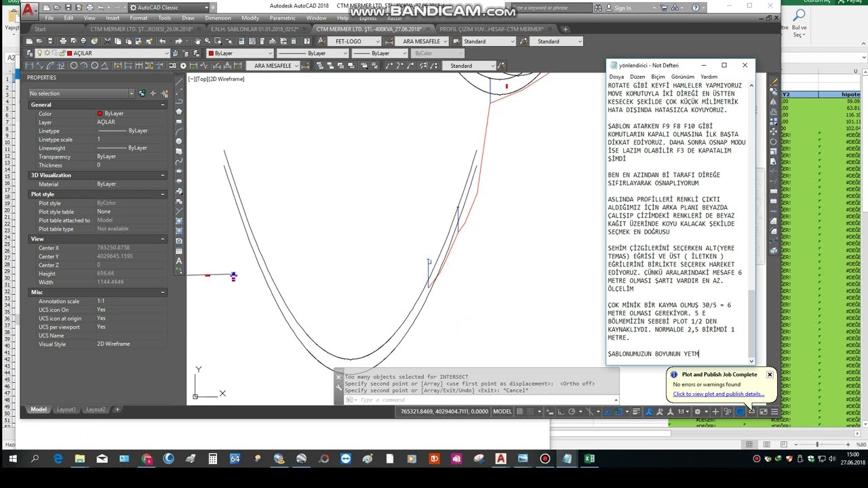The image size is (868, 488).
Task: Select the Erase tool in Modify toolbar
Action: 774,81
